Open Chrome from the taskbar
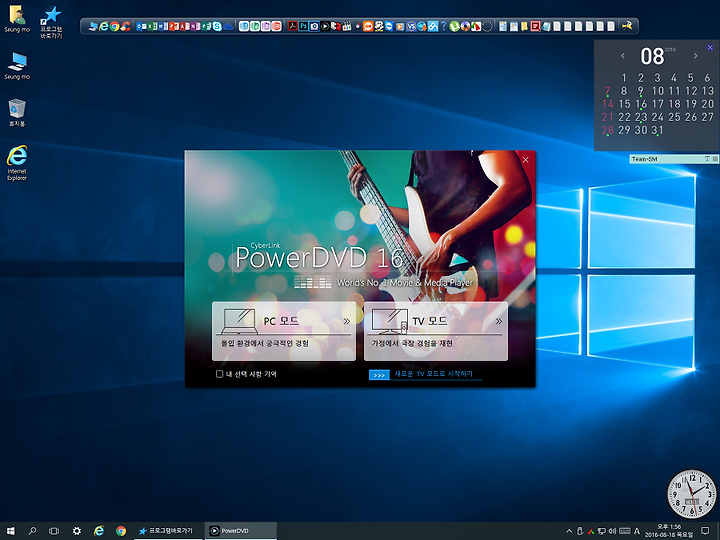 coord(121,531)
